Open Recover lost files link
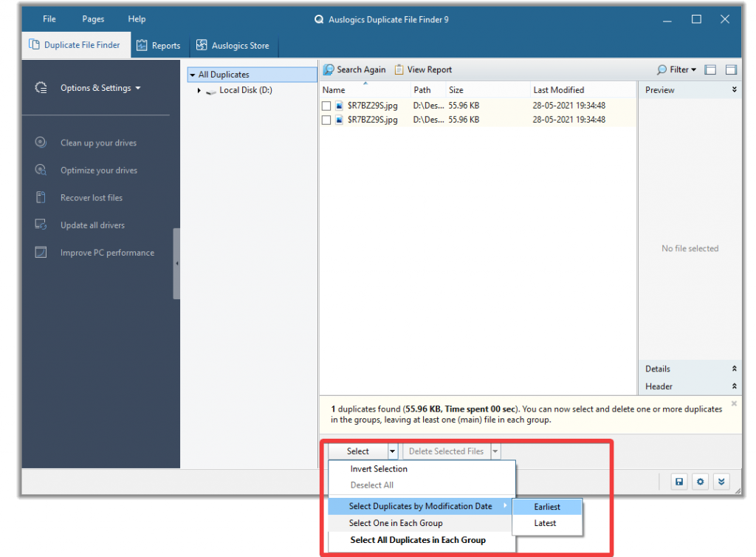 click(x=91, y=198)
